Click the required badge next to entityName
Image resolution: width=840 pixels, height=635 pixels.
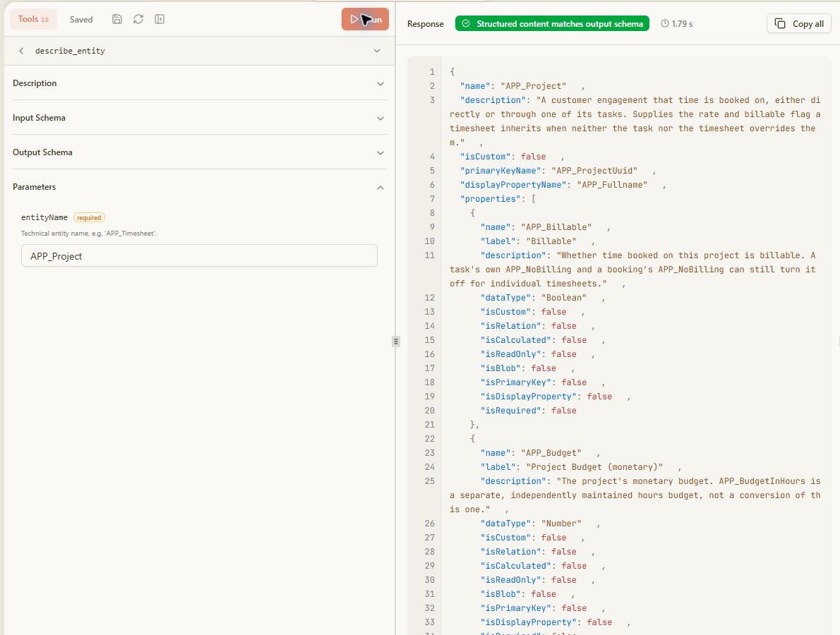pyautogui.click(x=89, y=218)
